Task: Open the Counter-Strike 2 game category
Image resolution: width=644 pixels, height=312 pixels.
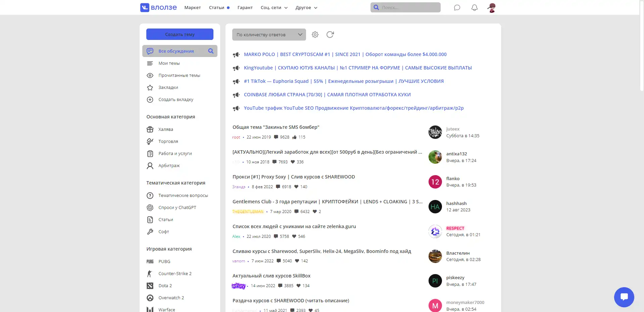Action: tap(175, 274)
